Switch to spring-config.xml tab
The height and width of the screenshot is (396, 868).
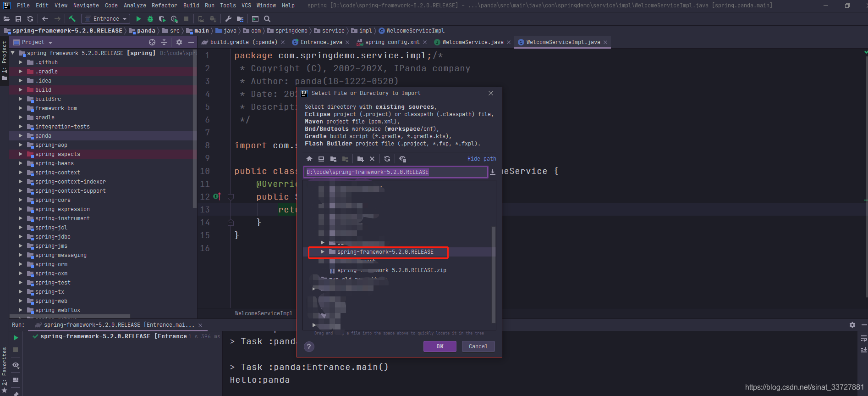[x=392, y=42]
